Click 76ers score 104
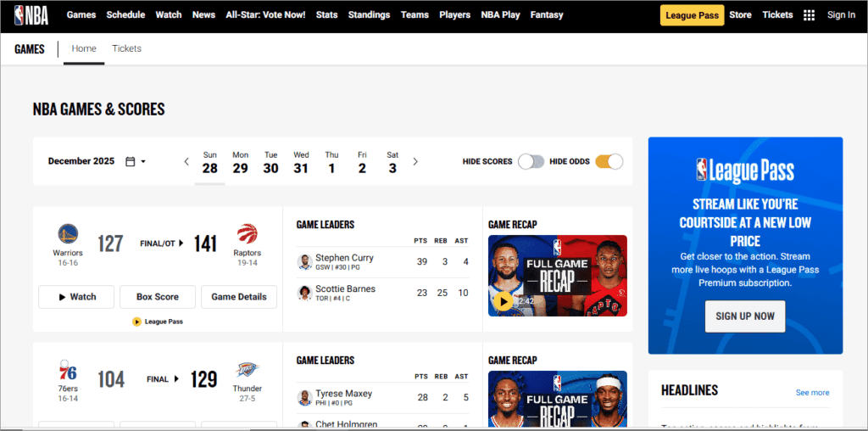The width and height of the screenshot is (868, 431). (x=111, y=379)
